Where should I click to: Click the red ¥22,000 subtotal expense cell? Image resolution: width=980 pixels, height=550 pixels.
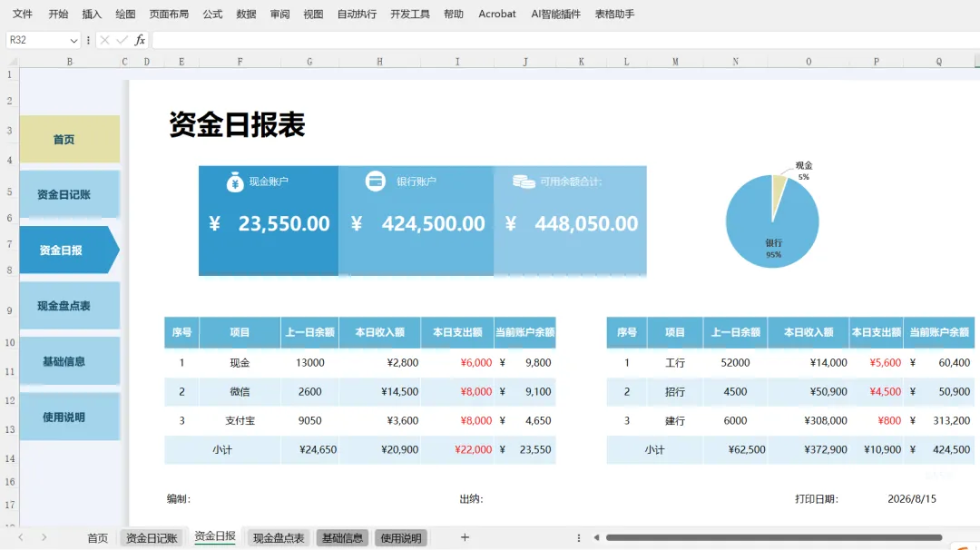click(457, 449)
